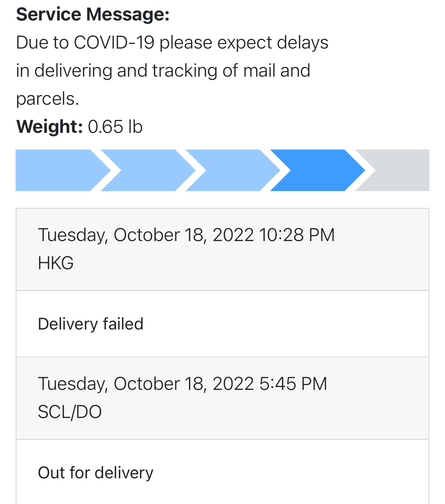Click the word 'failed' in status

point(123,324)
